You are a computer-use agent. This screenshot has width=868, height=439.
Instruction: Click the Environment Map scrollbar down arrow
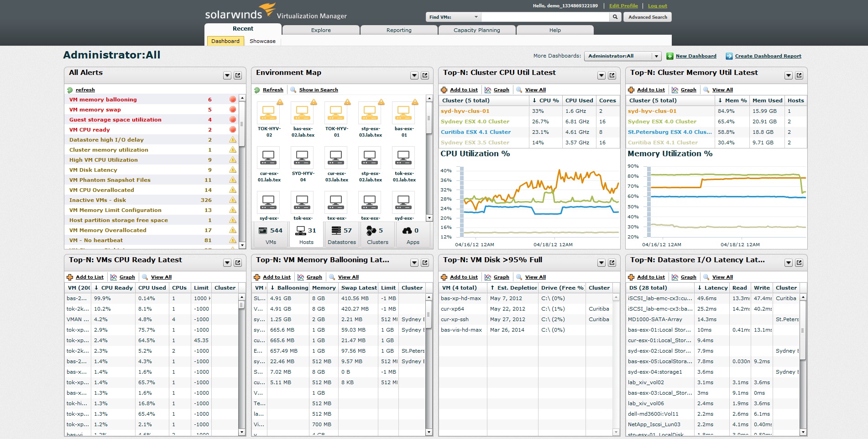[429, 218]
